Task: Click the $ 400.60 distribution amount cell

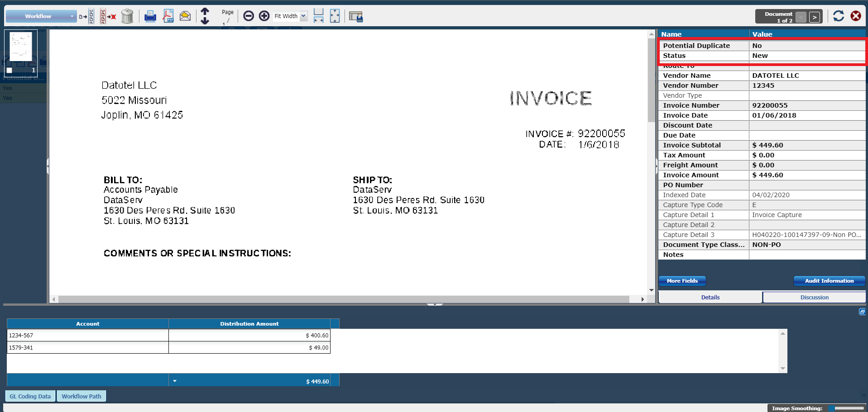Action: pyautogui.click(x=249, y=335)
